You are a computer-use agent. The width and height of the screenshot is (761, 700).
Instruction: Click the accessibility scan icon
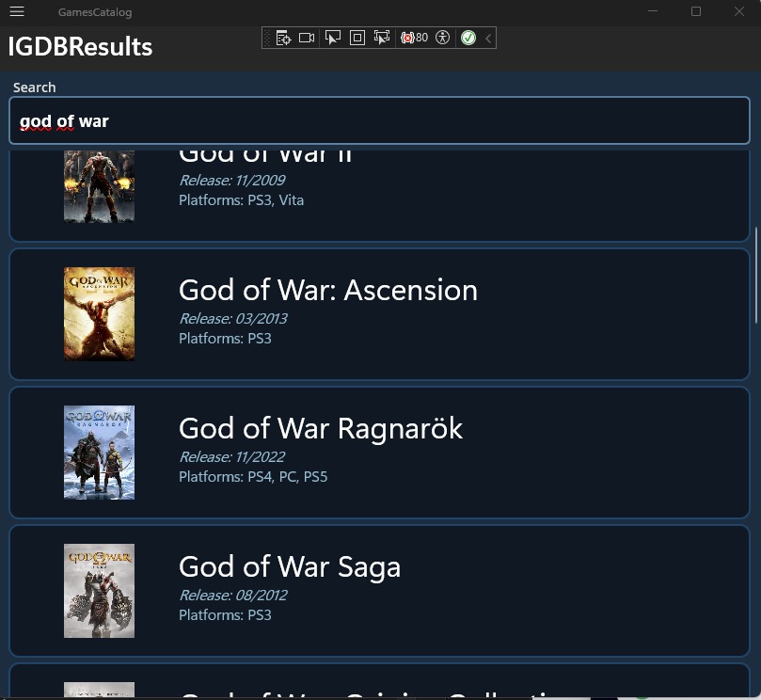click(x=443, y=38)
